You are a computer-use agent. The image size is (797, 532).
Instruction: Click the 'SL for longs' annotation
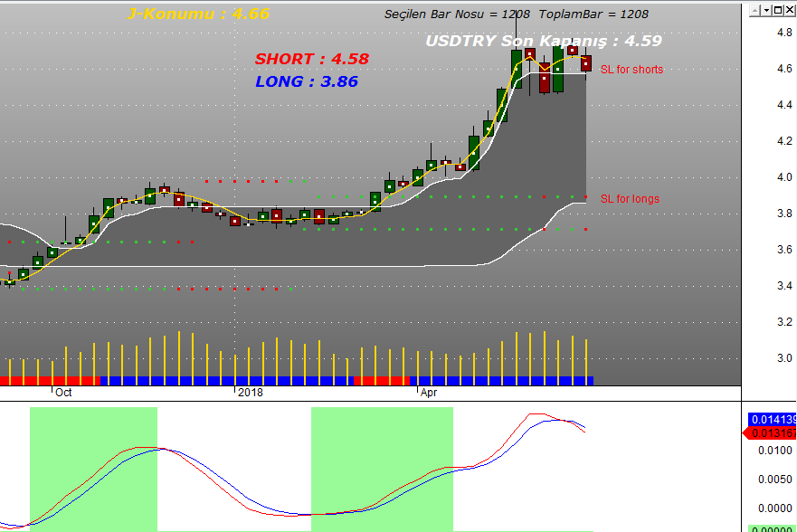click(x=631, y=199)
